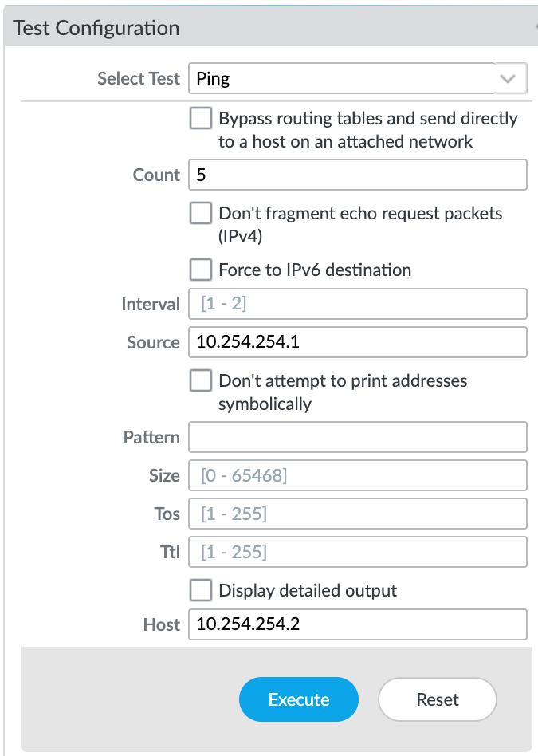Viewport: 538px width, 756px height.
Task: Enable bypass routing tables option
Action: [x=201, y=118]
